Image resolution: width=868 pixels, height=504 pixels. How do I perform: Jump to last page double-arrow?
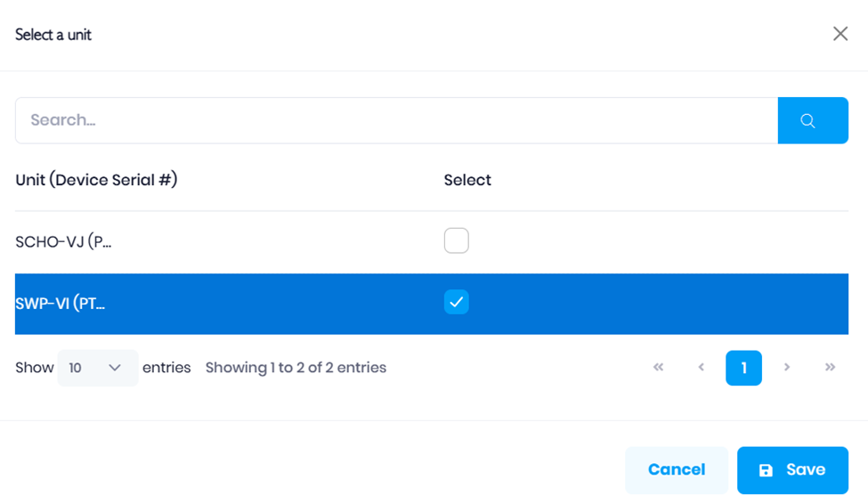830,367
